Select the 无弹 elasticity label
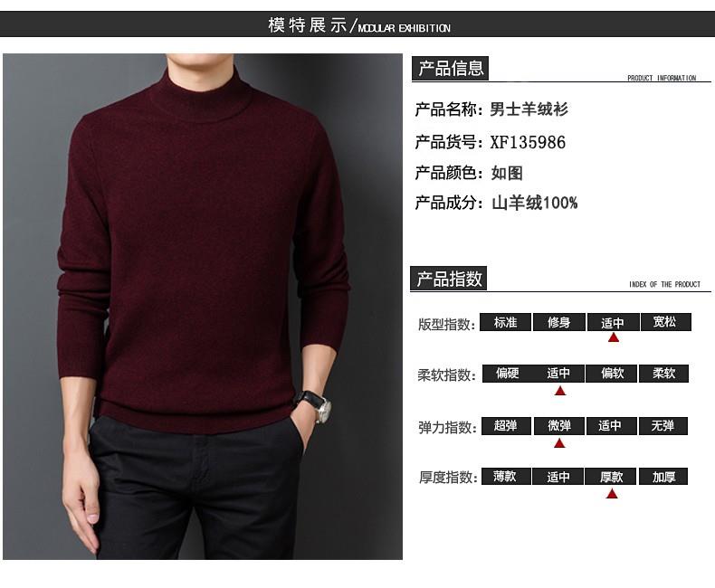 click(x=663, y=426)
